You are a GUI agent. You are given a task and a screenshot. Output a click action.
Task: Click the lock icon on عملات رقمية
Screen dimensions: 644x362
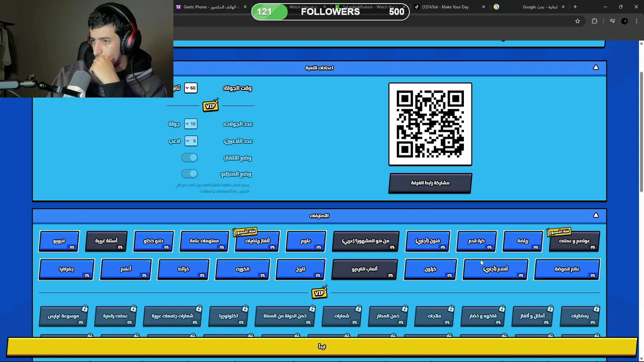(x=133, y=309)
